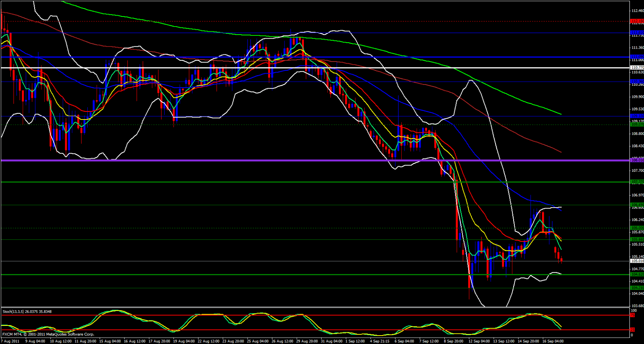
Task: Click the red 112.150 price label
Action: (x=637, y=21)
